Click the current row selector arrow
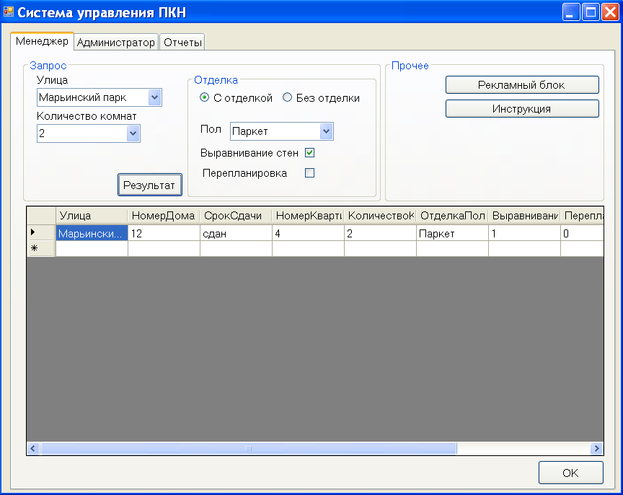 tap(41, 233)
